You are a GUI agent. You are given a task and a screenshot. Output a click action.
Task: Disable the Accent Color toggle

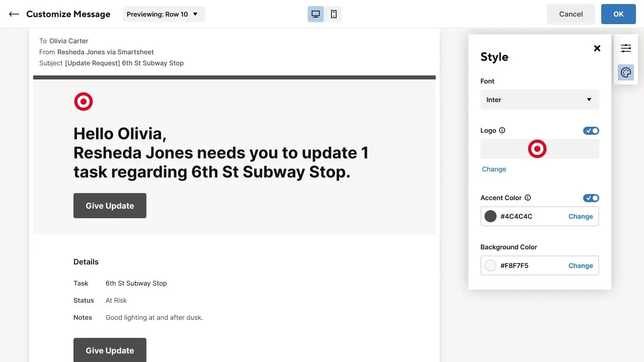[591, 198]
